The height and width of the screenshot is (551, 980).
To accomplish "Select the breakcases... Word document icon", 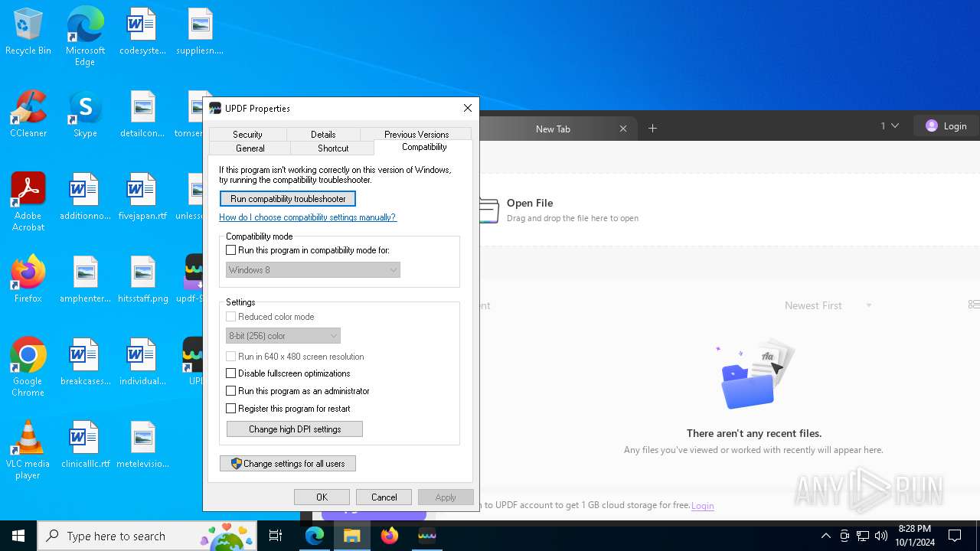I will point(85,363).
